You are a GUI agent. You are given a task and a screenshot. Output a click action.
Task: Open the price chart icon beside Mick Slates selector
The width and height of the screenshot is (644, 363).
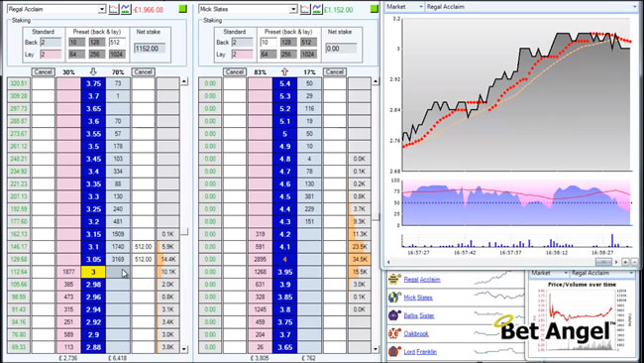pyautogui.click(x=305, y=9)
